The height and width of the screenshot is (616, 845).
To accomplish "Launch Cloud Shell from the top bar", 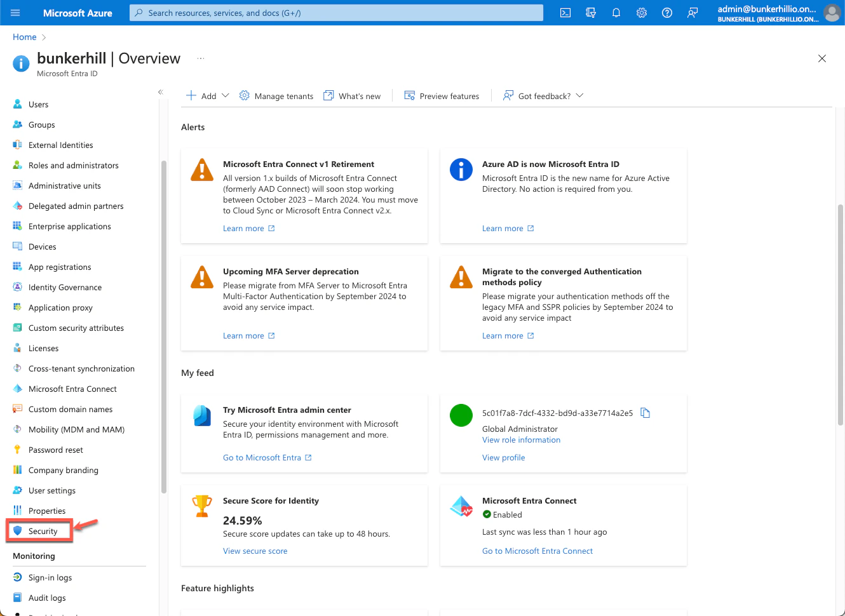I will pyautogui.click(x=565, y=13).
